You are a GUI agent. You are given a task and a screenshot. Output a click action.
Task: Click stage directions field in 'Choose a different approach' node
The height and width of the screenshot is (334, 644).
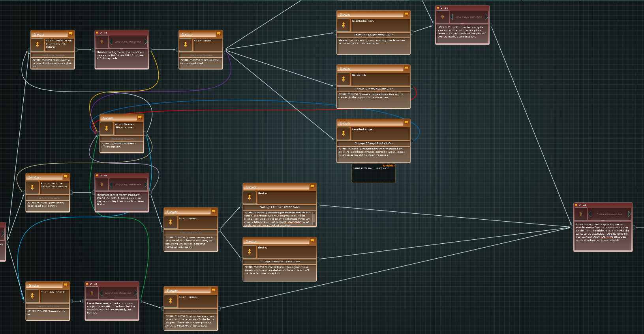pos(122,139)
